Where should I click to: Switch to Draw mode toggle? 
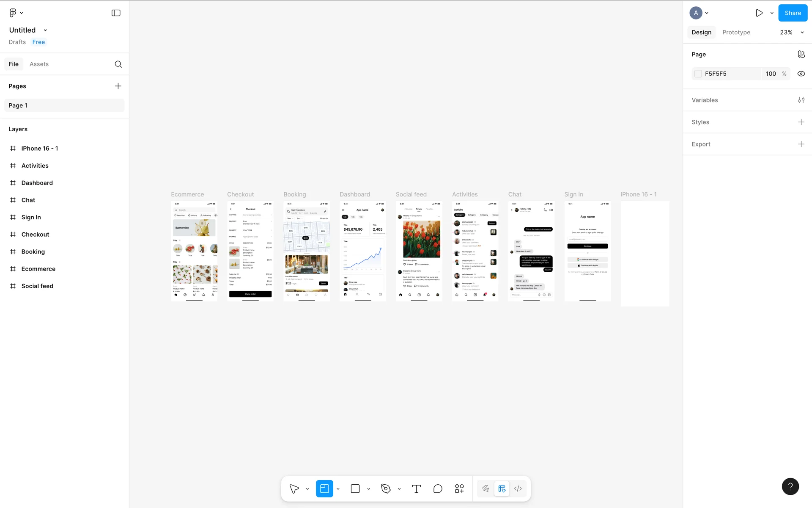coord(486,489)
